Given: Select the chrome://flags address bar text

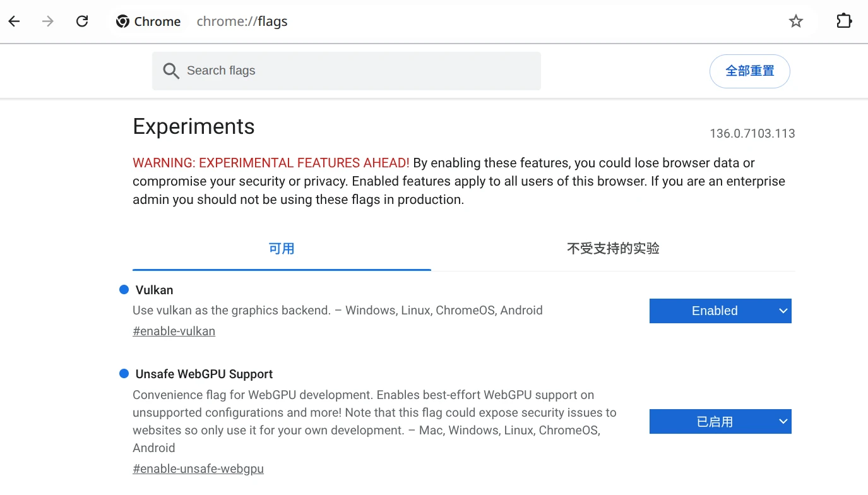Looking at the screenshot, I should (242, 21).
